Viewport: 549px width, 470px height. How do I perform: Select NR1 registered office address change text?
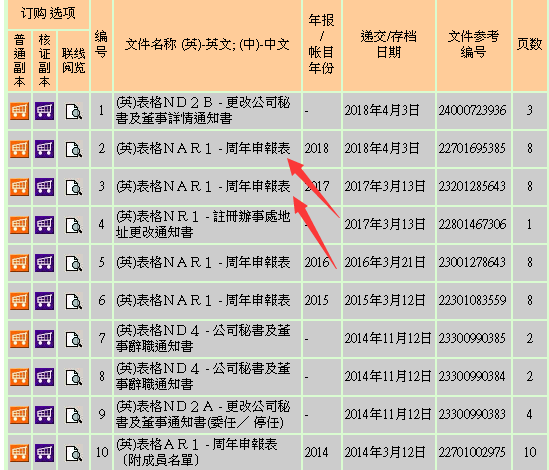coord(203,224)
